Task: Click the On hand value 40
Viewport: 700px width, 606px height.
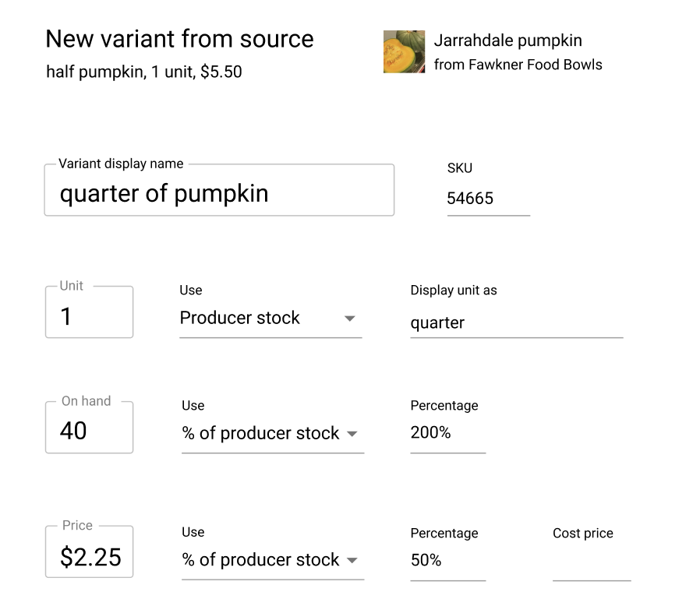Action: [74, 431]
